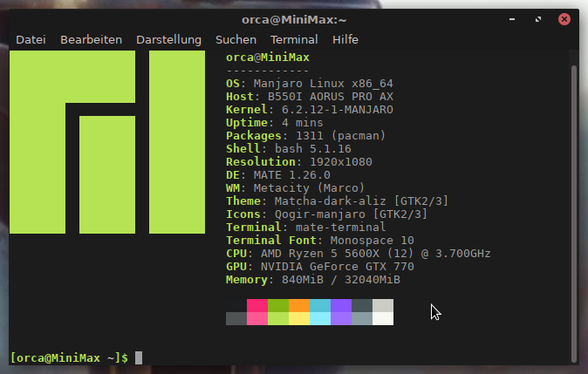Click the prompt text [orca@MiniMax ~]$

(x=69, y=358)
